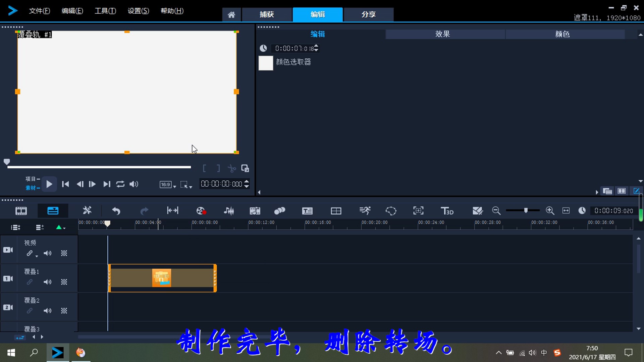Toggle ripple editing on 覆叠1 track
Viewport: 644px width, 362px height.
30,282
